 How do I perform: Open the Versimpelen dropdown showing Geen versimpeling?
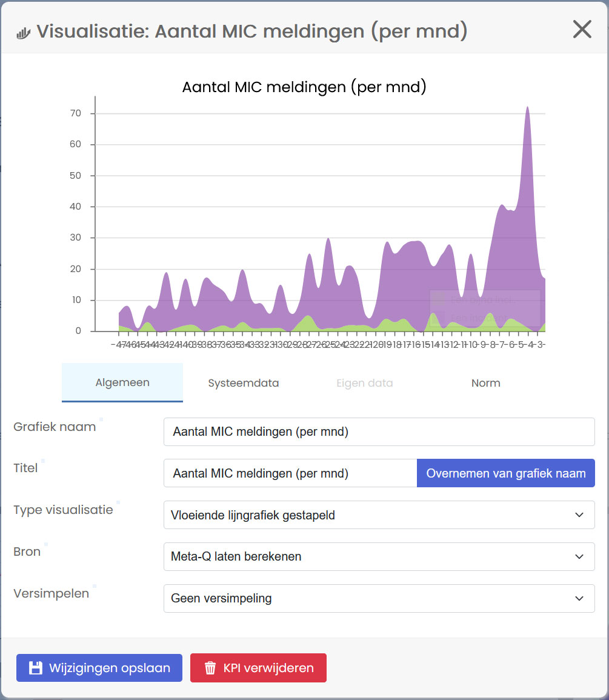point(379,598)
